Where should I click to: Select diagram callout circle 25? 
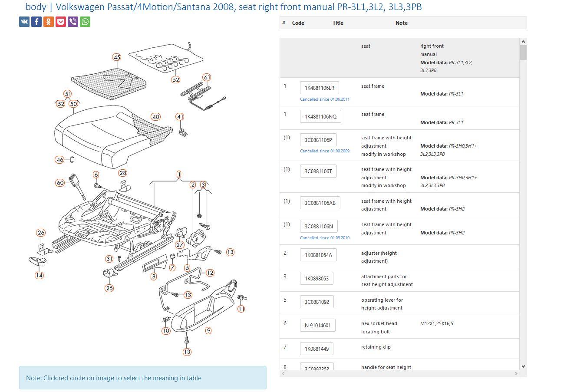click(x=109, y=288)
